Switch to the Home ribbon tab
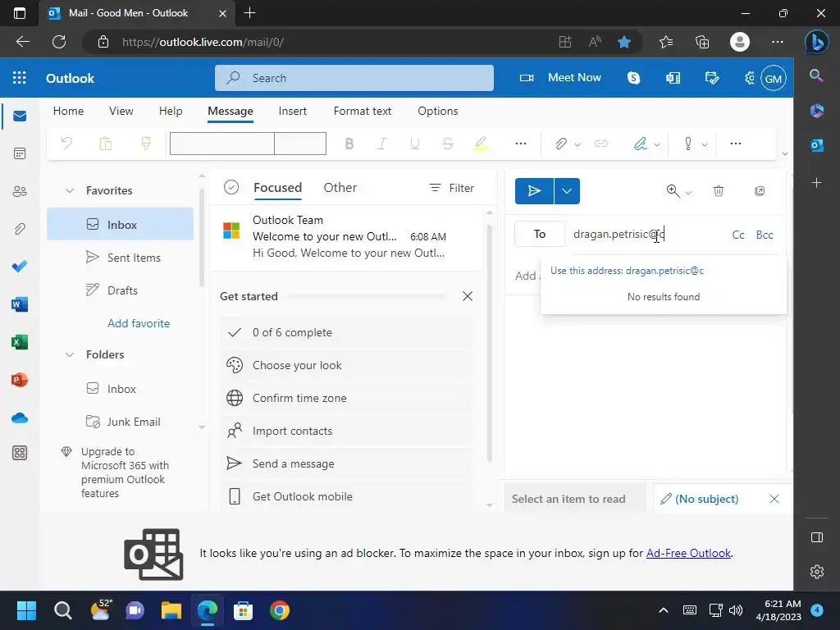The image size is (840, 630). (x=69, y=111)
